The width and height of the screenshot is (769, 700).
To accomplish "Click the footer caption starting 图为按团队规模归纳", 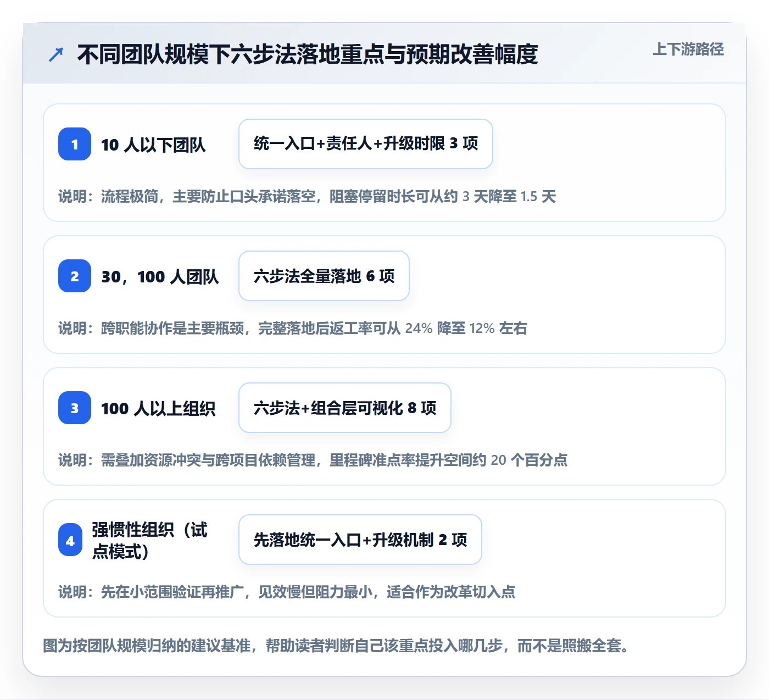I will pos(336,646).
